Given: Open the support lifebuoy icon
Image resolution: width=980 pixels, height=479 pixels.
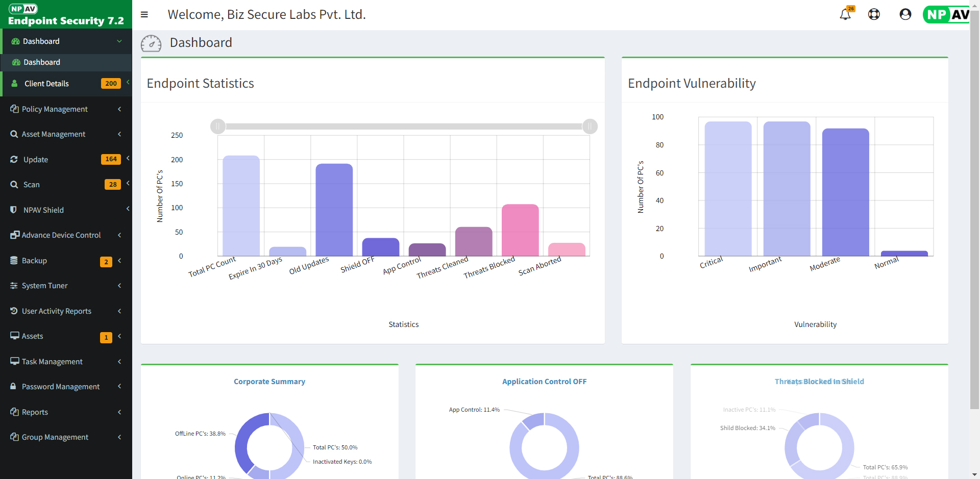Looking at the screenshot, I should coord(874,14).
